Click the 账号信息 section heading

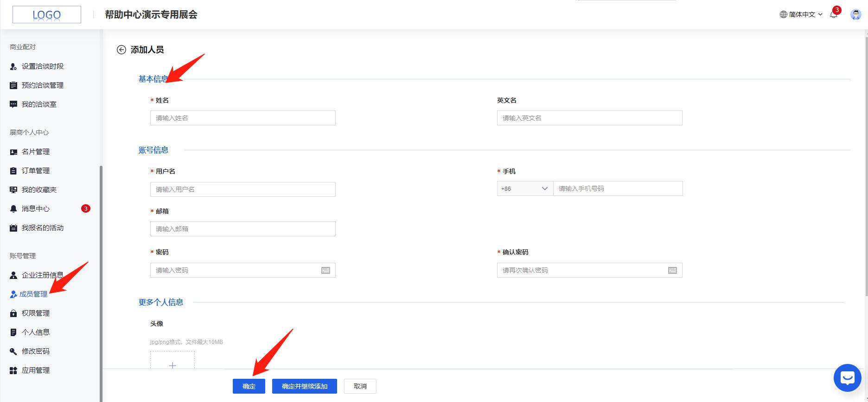[x=153, y=150]
